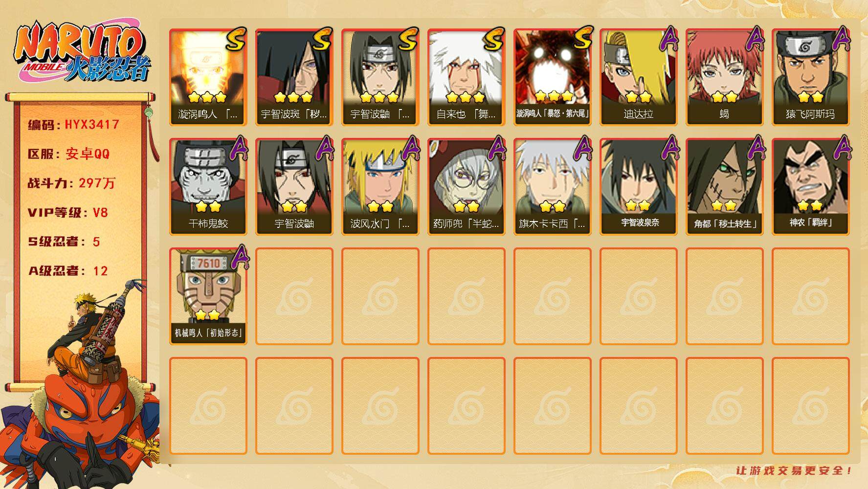This screenshot has width=868, height=489.
Task: Click the S badge on first 漩涡鸣人 card
Action: pos(236,39)
